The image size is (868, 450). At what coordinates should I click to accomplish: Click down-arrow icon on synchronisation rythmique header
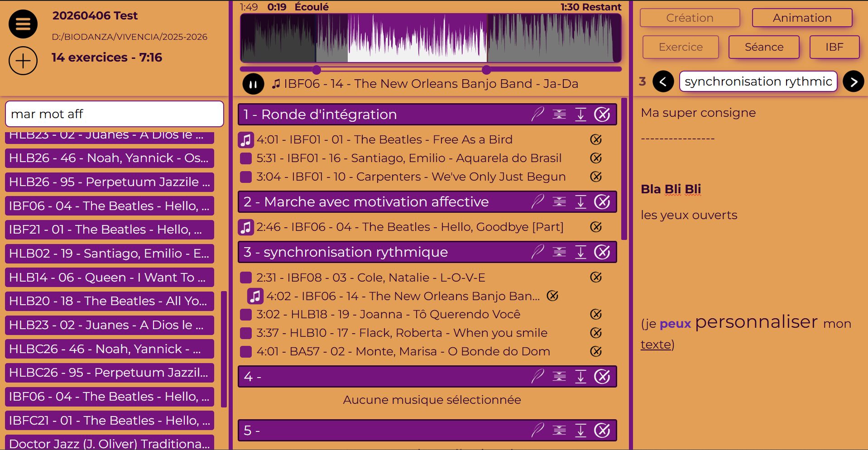coord(580,252)
